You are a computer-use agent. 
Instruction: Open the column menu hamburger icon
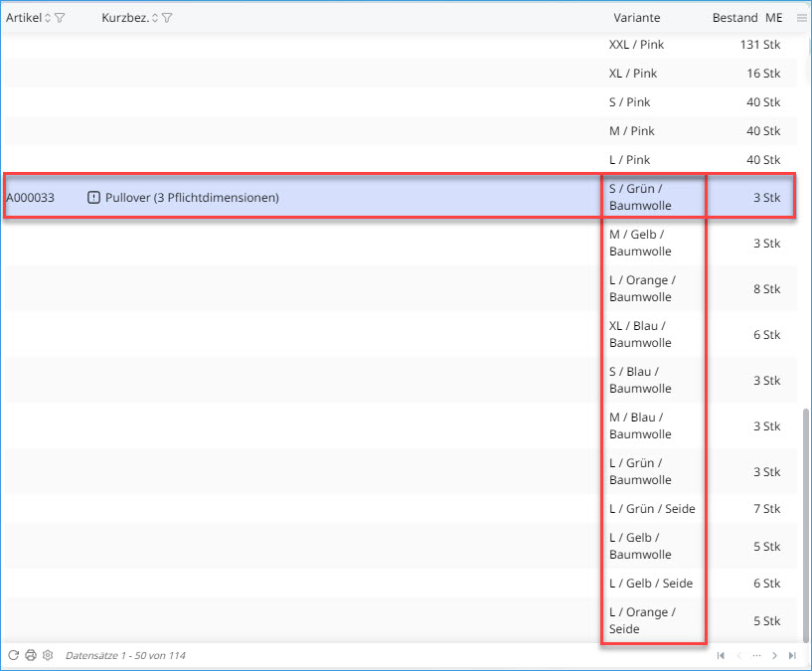pyautogui.click(x=802, y=18)
